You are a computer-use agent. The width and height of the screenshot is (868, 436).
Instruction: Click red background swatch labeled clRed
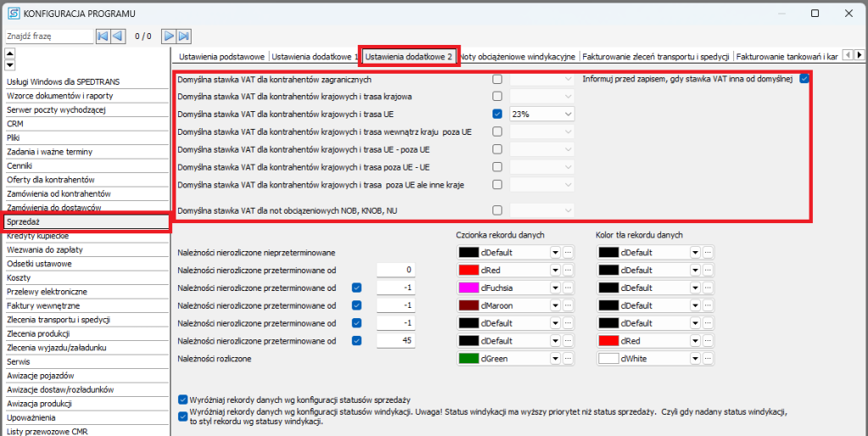[x=609, y=341]
